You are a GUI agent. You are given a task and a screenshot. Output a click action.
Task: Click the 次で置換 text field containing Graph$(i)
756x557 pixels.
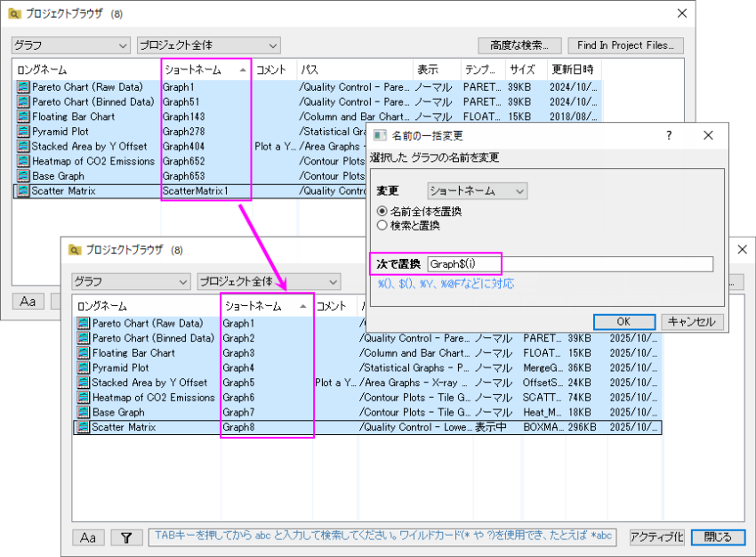click(570, 263)
